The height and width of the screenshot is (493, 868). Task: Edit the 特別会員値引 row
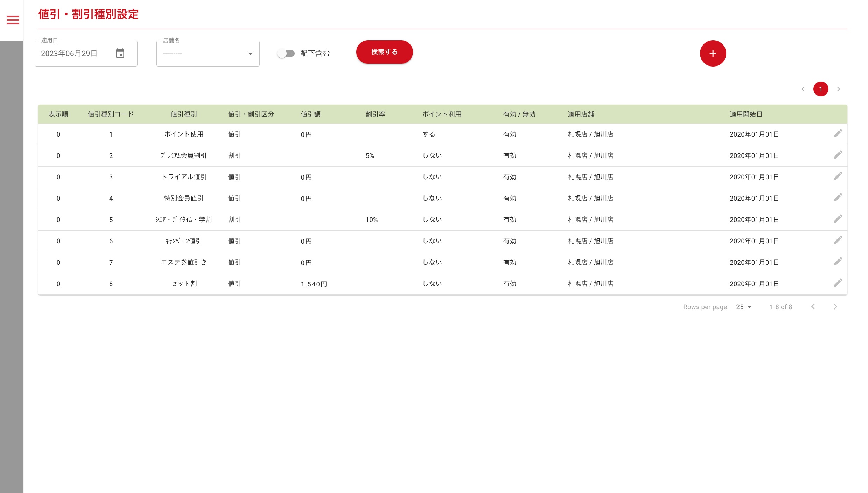[x=838, y=197]
